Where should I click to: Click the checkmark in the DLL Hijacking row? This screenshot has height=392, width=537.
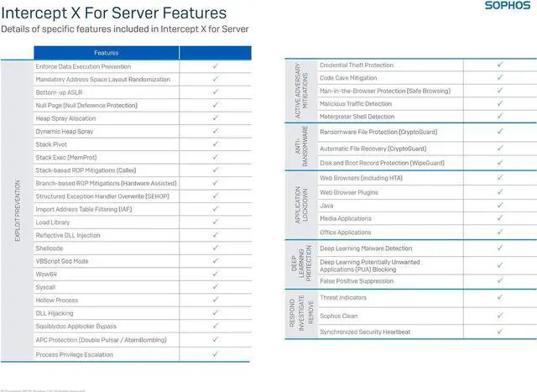click(216, 313)
